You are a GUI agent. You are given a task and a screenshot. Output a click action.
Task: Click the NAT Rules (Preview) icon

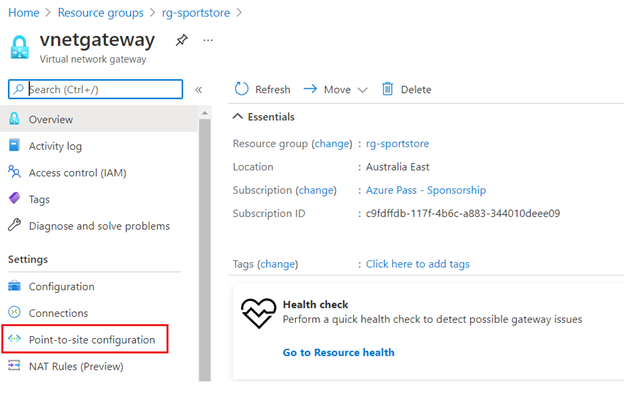tap(14, 366)
